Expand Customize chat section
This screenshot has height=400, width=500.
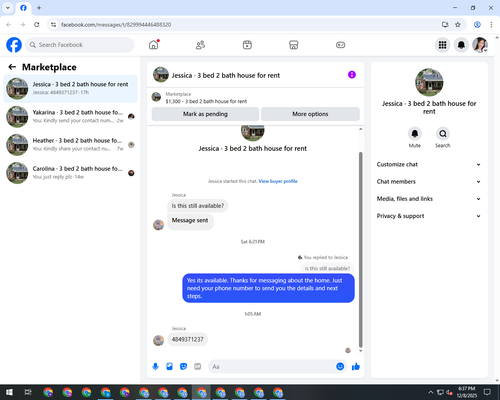pos(429,164)
